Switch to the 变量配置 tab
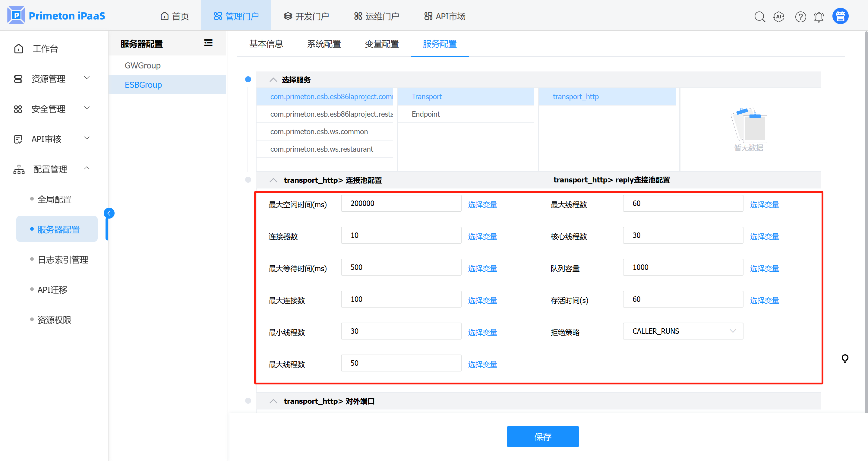 (x=381, y=44)
